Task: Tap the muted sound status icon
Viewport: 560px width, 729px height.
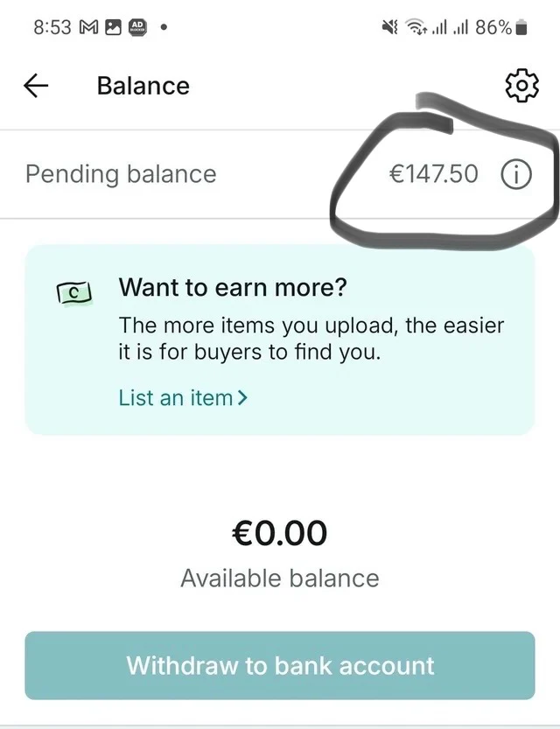Action: pos(390,27)
